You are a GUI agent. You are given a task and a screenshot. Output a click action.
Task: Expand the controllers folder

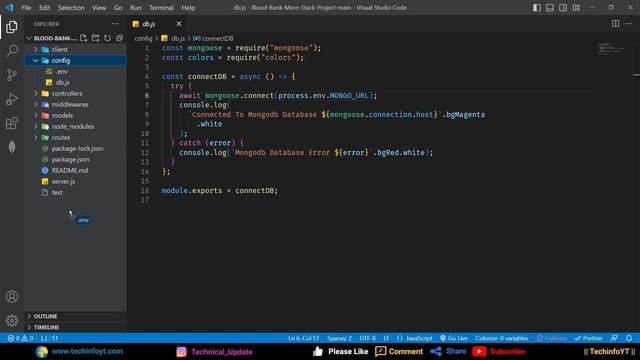(x=76, y=93)
